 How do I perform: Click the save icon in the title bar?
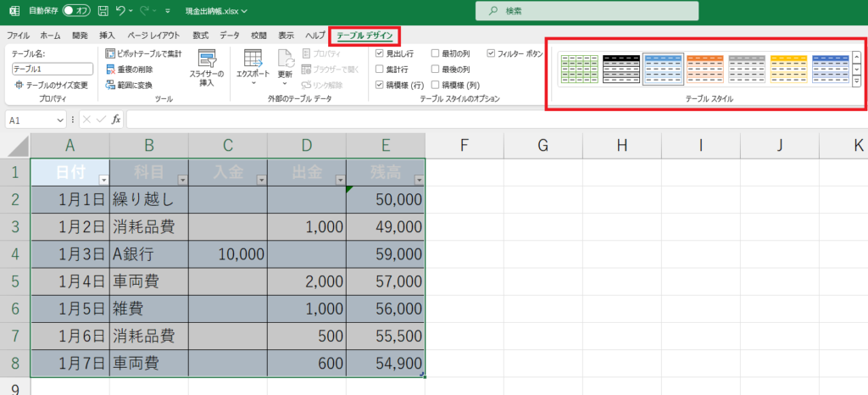point(103,11)
